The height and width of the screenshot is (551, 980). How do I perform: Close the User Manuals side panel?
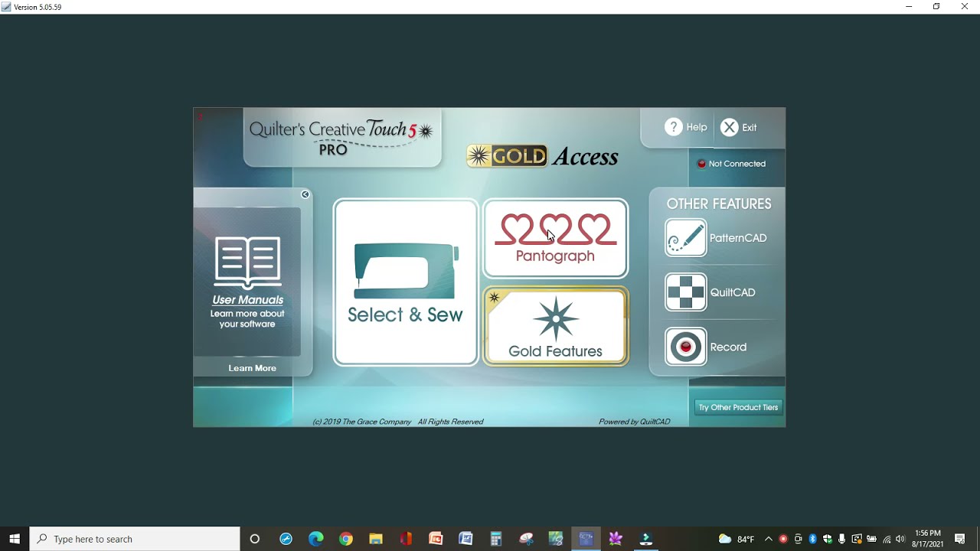[305, 194]
